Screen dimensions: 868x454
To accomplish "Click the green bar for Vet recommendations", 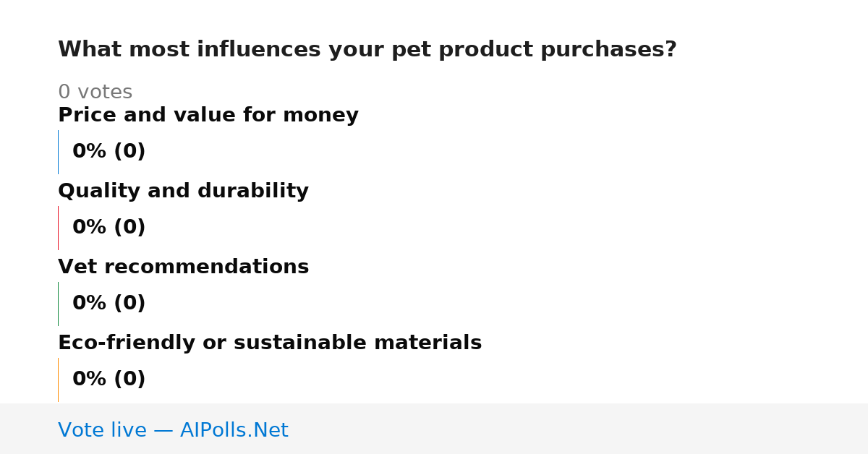I will point(58,304).
